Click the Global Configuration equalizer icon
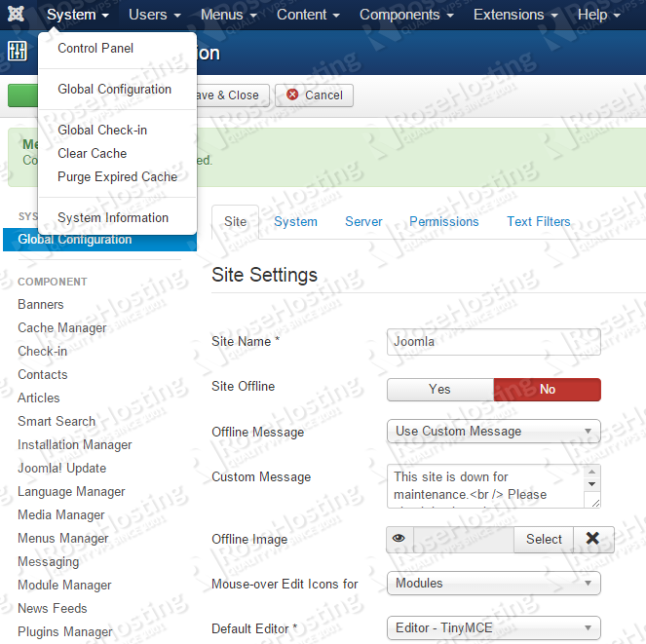The height and width of the screenshot is (644, 646). [18, 51]
